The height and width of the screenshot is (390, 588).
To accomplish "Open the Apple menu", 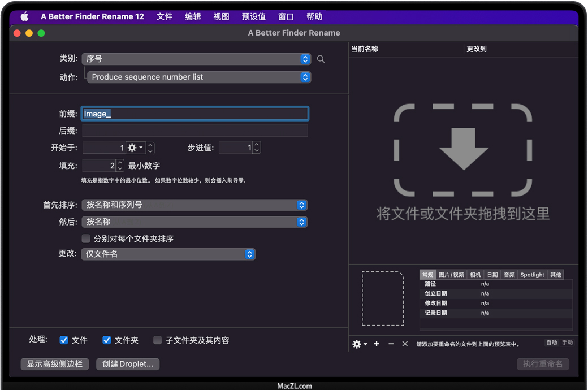I will click(24, 16).
